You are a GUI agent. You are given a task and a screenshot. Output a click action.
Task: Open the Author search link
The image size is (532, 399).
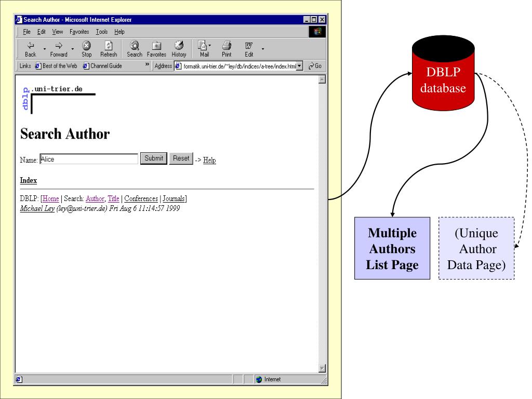click(x=95, y=198)
